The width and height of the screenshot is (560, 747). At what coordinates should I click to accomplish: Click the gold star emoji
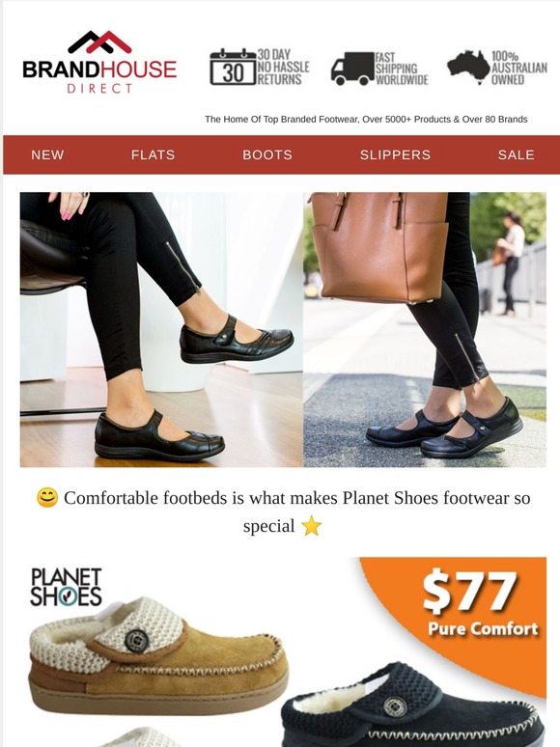[x=311, y=526]
